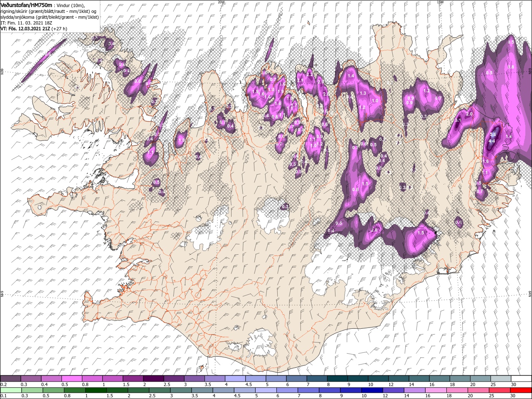Click the '0.2' label under the snow legend
The height and width of the screenshot is (399, 532).
click(3, 384)
